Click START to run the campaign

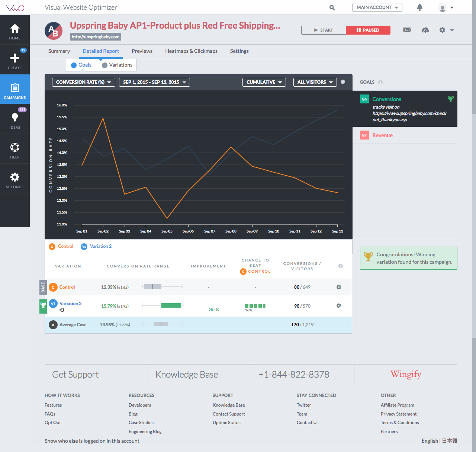324,30
